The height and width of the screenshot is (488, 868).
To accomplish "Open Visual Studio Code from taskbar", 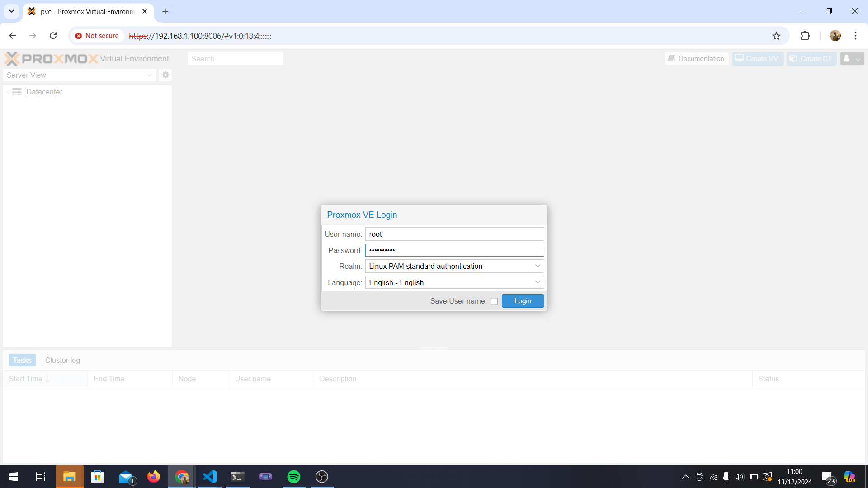I will coord(210,477).
